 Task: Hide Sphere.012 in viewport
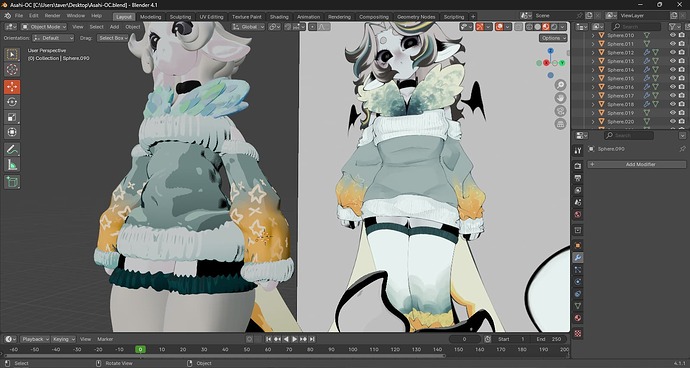(x=672, y=52)
